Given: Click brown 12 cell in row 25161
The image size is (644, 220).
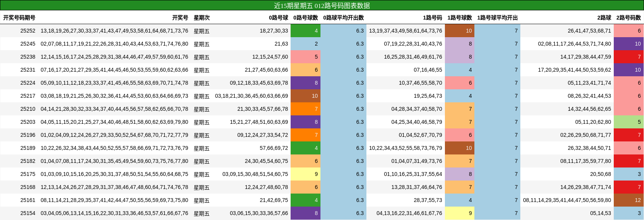Looking at the screenshot, I should click(629, 200).
